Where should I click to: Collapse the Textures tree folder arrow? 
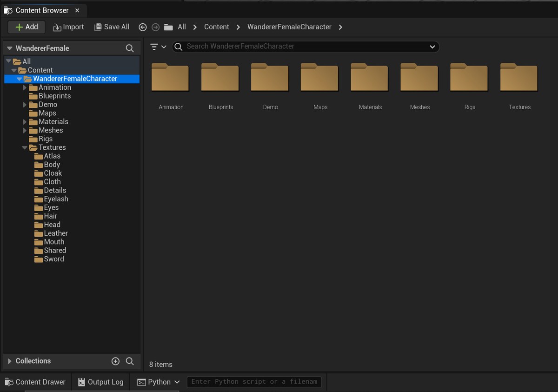25,147
